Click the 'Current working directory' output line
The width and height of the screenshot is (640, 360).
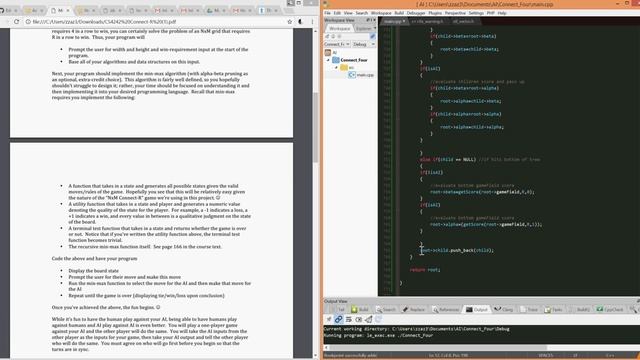pos(416,329)
